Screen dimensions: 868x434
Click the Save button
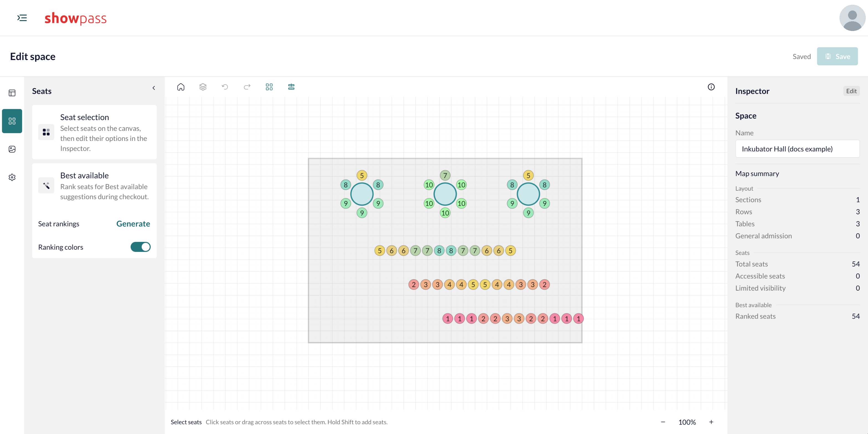click(x=837, y=56)
